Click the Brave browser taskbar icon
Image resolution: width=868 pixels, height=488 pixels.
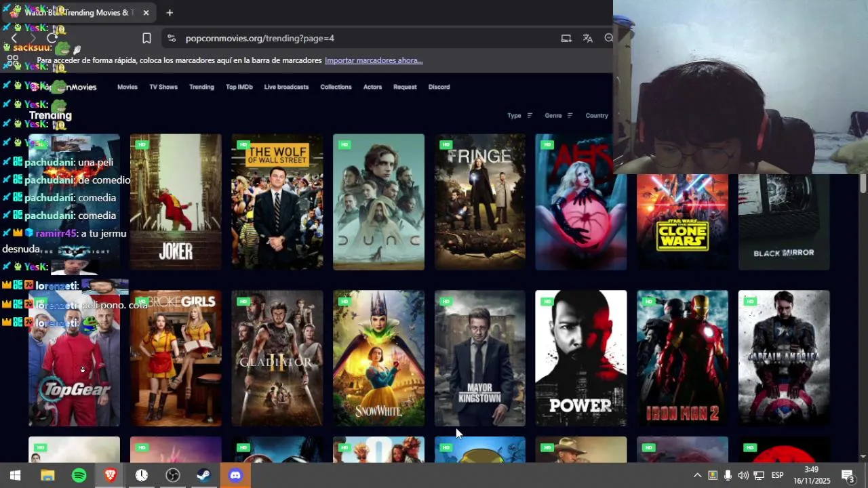pos(110,475)
